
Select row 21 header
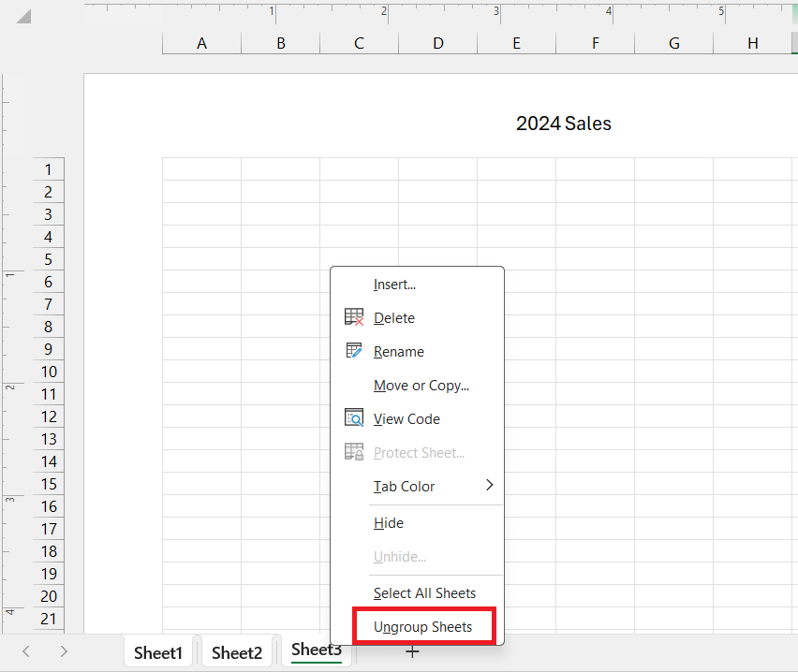49,619
